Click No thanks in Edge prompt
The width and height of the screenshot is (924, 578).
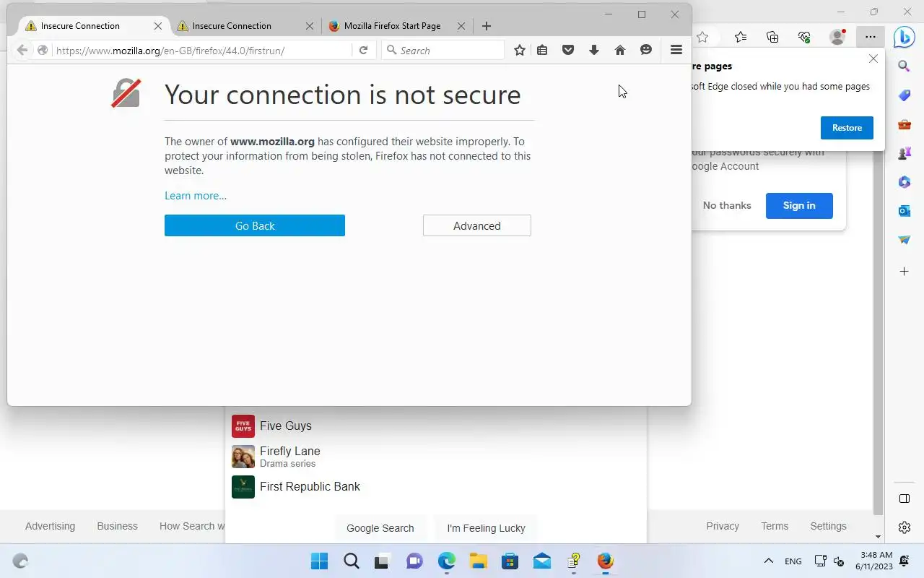[x=727, y=206]
